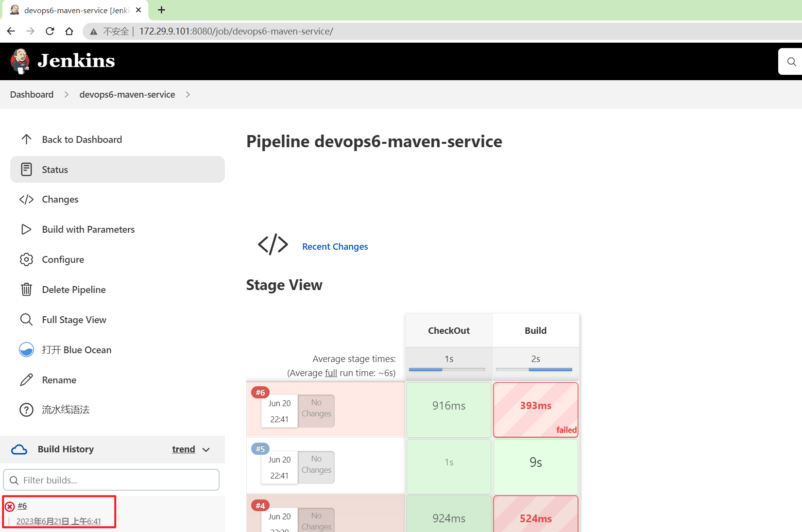Open the 9s Build cell of build #5

coord(536,466)
